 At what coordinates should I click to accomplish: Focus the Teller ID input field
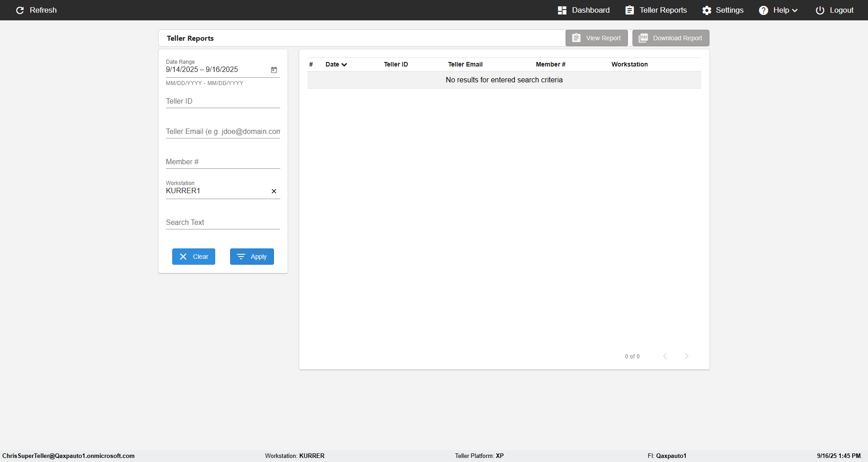(223, 101)
